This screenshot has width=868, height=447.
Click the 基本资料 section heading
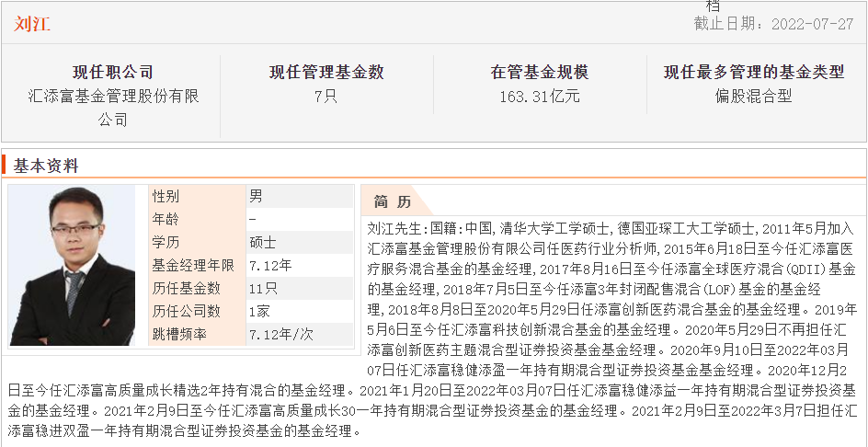click(x=47, y=166)
